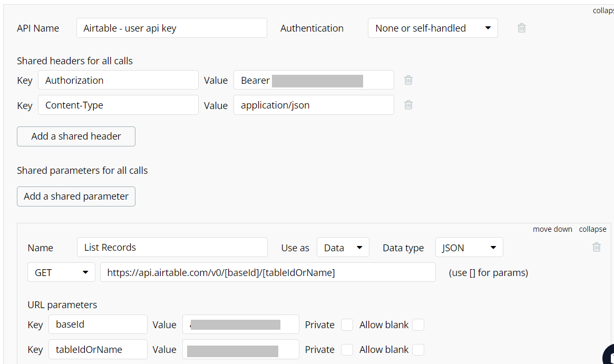Delete the List Records call
Screen dimensions: 614x364
click(x=597, y=247)
